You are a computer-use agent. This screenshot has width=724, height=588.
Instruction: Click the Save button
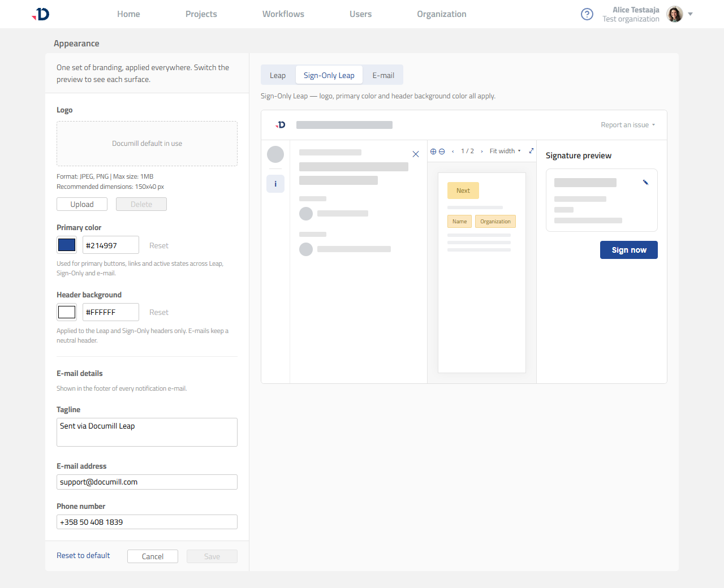(212, 556)
